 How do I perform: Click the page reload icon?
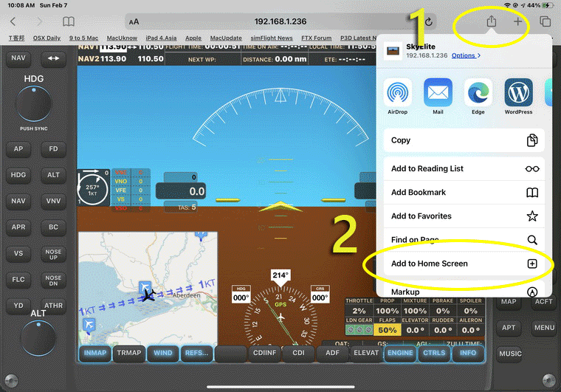428,22
